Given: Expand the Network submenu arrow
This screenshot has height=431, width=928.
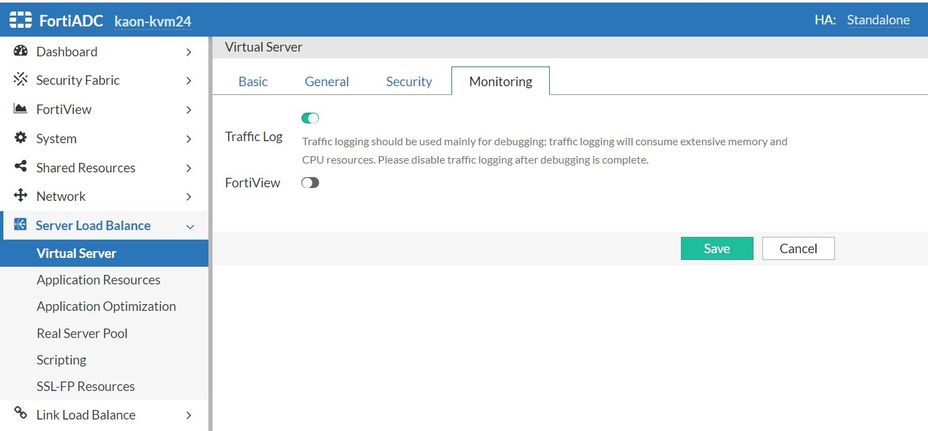Looking at the screenshot, I should click(189, 197).
